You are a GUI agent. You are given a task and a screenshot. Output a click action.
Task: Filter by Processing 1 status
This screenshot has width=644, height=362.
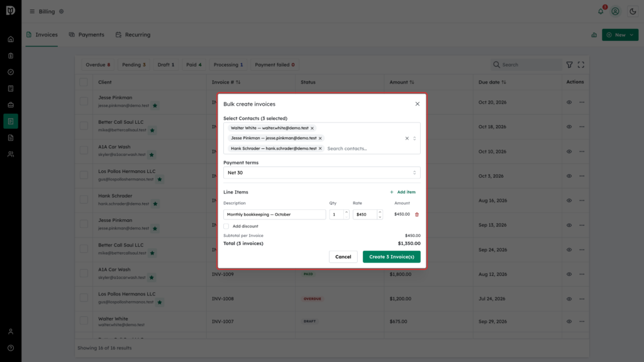point(228,65)
